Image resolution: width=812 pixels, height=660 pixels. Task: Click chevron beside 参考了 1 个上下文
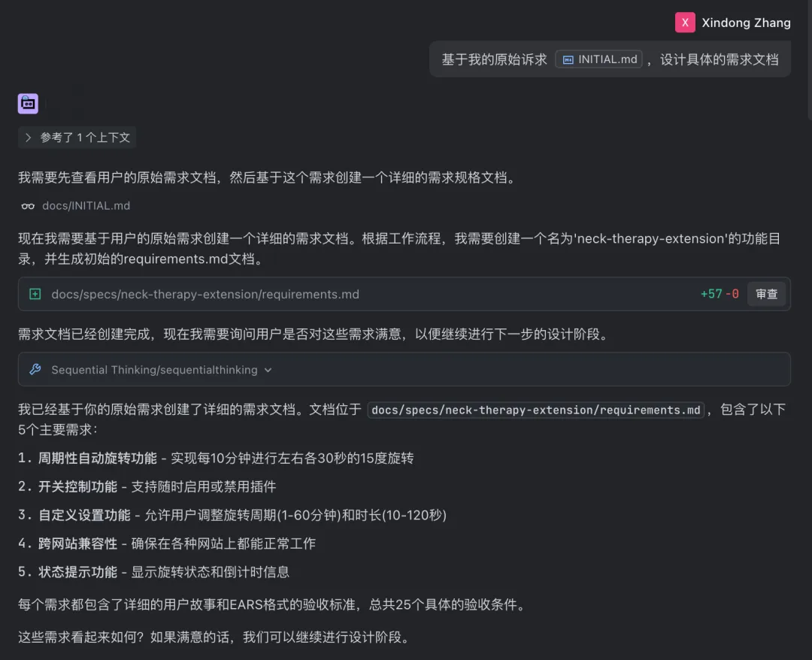coord(29,137)
